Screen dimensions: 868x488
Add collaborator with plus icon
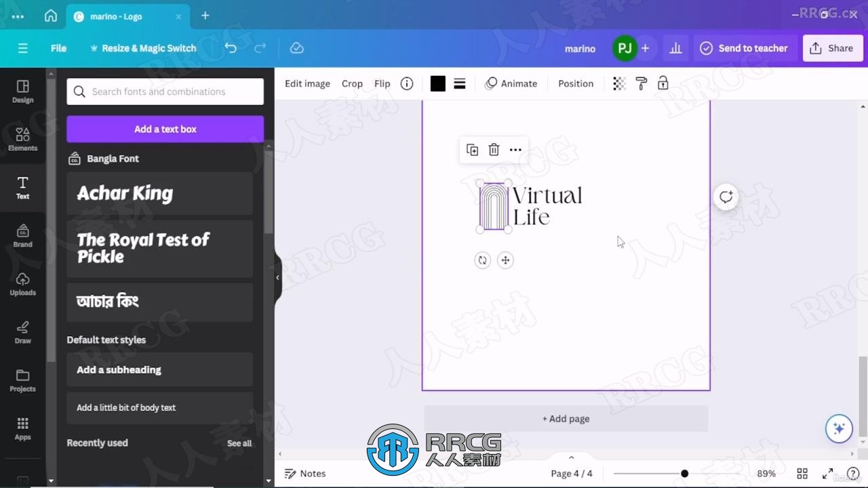645,48
